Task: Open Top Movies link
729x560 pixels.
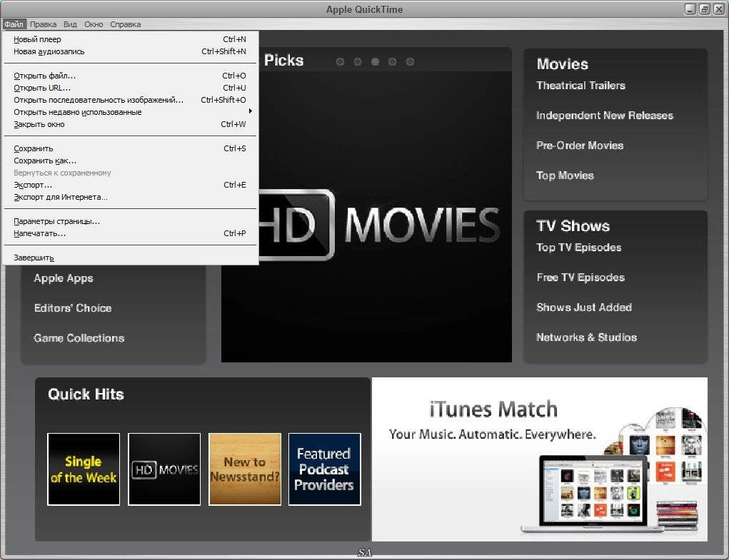Action: tap(565, 175)
